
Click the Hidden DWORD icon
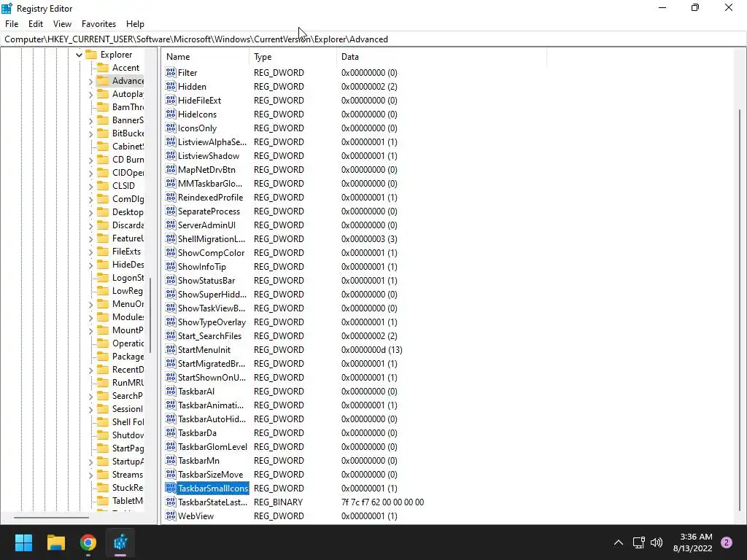click(171, 86)
